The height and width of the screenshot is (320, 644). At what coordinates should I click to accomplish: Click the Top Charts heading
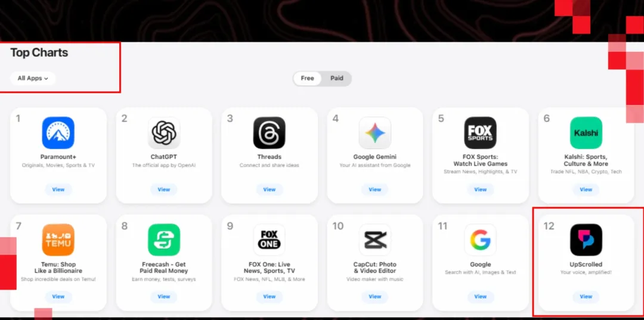click(x=39, y=53)
